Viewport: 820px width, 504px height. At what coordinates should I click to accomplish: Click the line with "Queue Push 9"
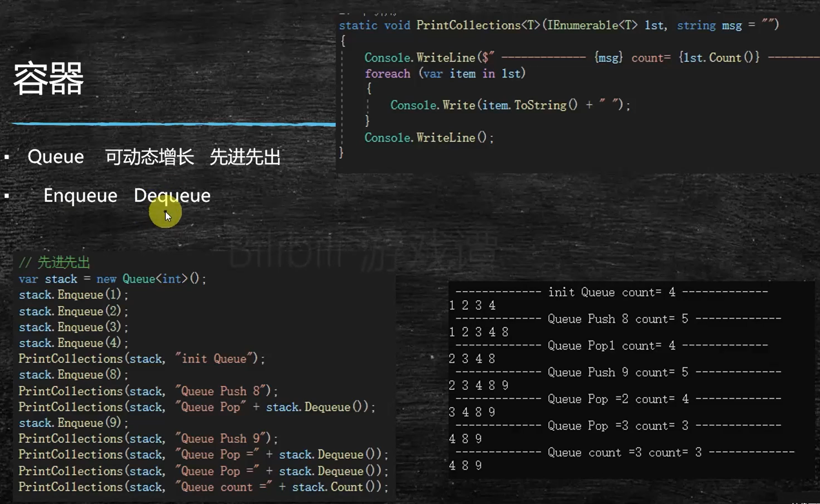tap(148, 439)
